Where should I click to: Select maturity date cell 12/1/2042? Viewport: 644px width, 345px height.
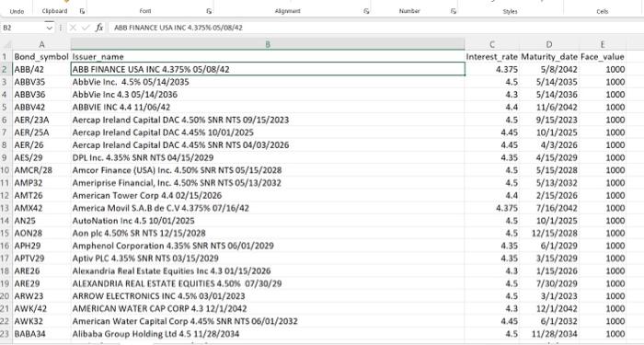pyautogui.click(x=549, y=308)
